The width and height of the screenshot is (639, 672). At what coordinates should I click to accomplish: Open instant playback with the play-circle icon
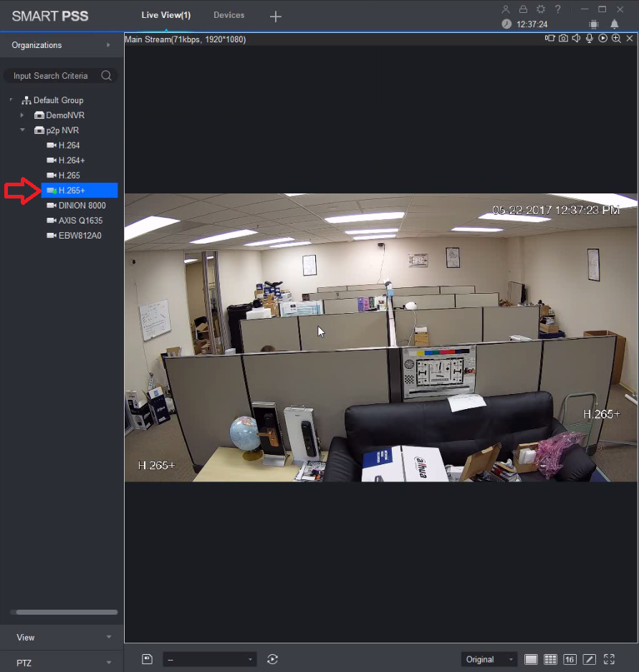click(x=603, y=38)
